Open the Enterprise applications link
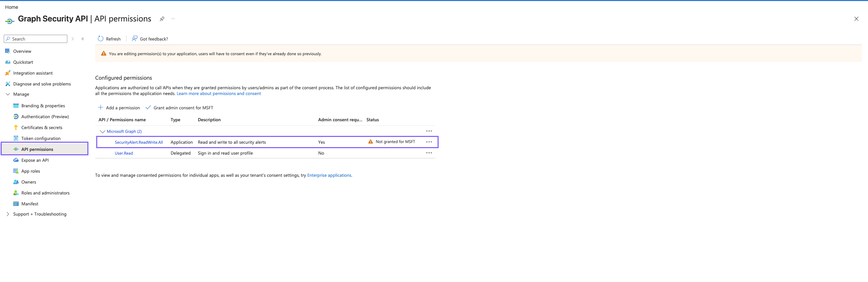Viewport: 868px width, 282px height. tap(329, 175)
